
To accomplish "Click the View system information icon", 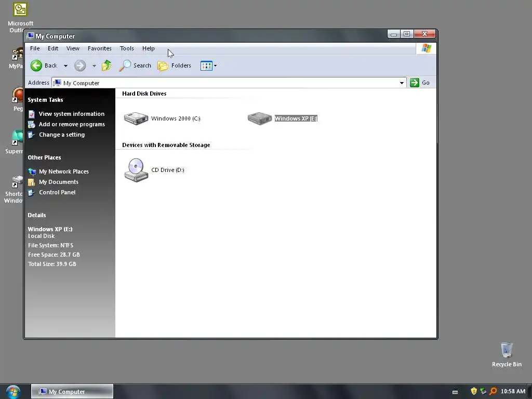I will (32, 114).
